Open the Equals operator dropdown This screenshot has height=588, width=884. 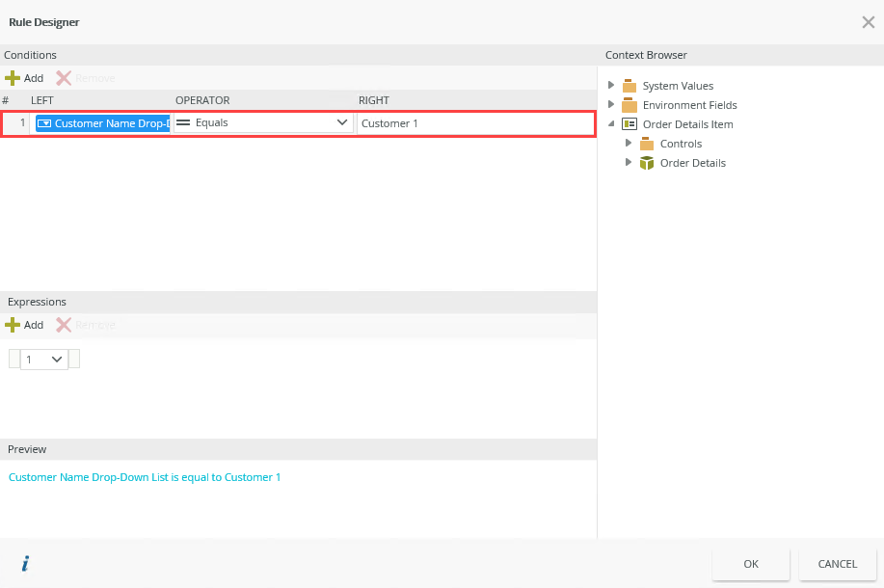(341, 123)
